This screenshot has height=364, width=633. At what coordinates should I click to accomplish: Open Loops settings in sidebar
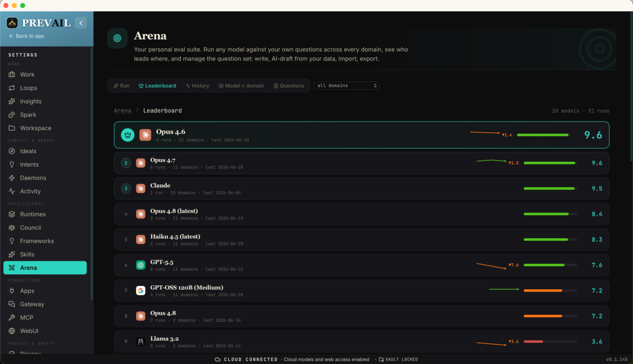pos(45,88)
